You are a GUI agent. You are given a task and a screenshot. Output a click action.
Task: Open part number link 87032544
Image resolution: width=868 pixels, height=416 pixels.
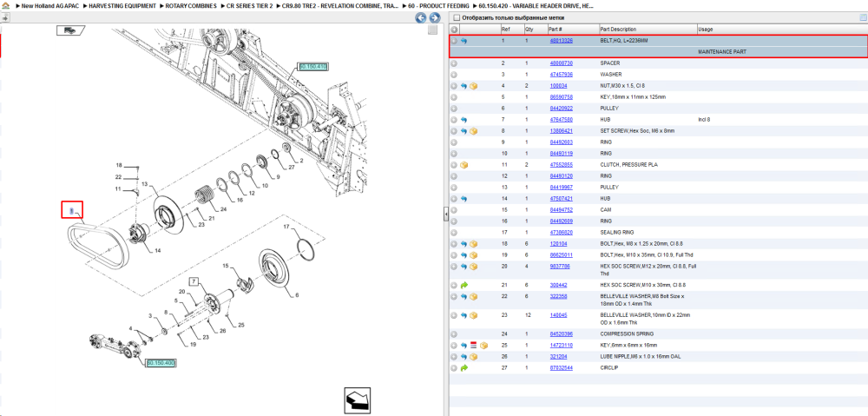click(561, 368)
